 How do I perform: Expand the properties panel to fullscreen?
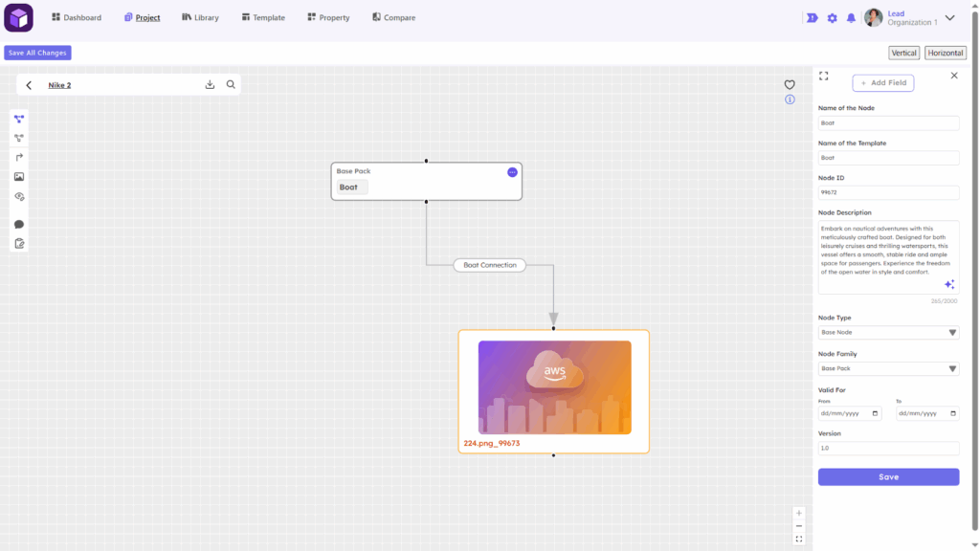(x=823, y=76)
